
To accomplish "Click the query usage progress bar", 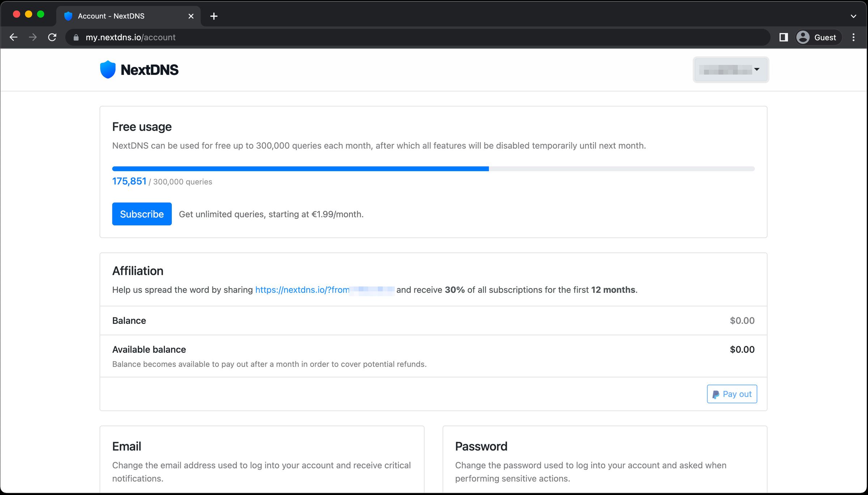I will [x=433, y=169].
